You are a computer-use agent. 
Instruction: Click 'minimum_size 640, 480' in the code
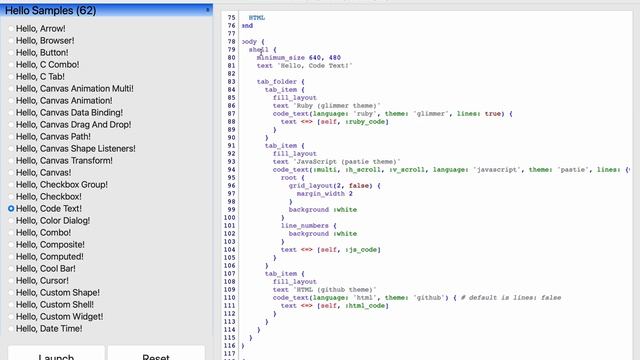pyautogui.click(x=299, y=58)
